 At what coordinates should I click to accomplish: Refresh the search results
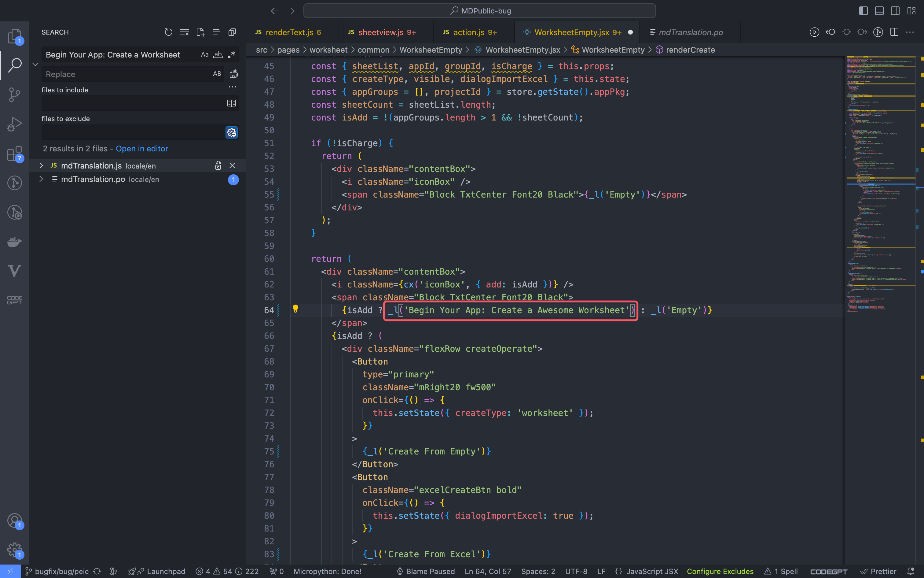(x=168, y=32)
